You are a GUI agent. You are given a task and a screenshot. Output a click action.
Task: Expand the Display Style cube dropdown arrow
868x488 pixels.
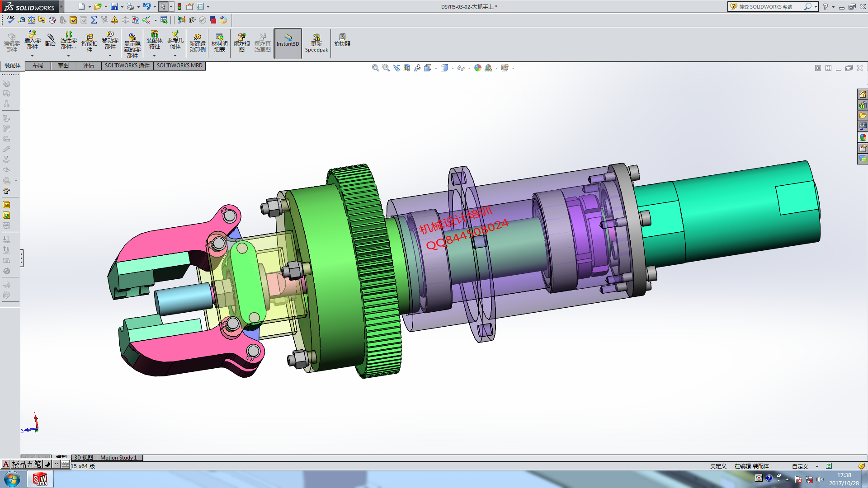pyautogui.click(x=453, y=68)
